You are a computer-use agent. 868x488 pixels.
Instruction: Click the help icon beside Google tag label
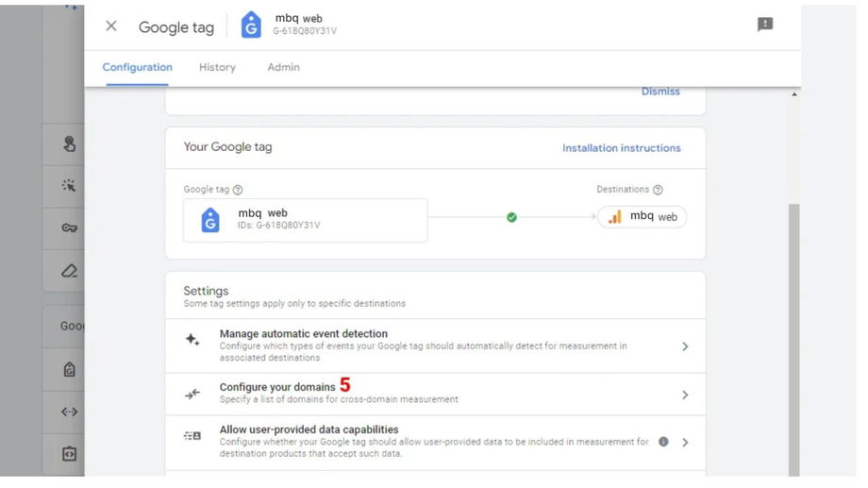point(237,190)
